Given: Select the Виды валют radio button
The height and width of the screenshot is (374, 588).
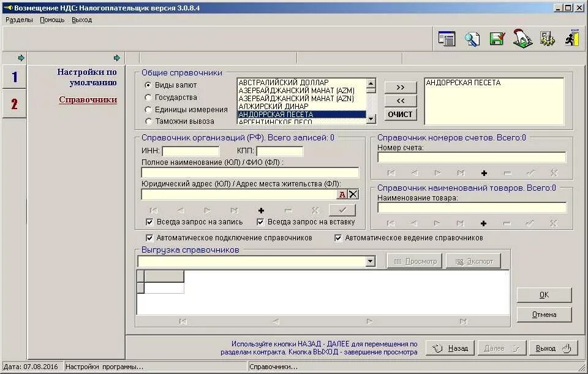Looking at the screenshot, I should (148, 85).
